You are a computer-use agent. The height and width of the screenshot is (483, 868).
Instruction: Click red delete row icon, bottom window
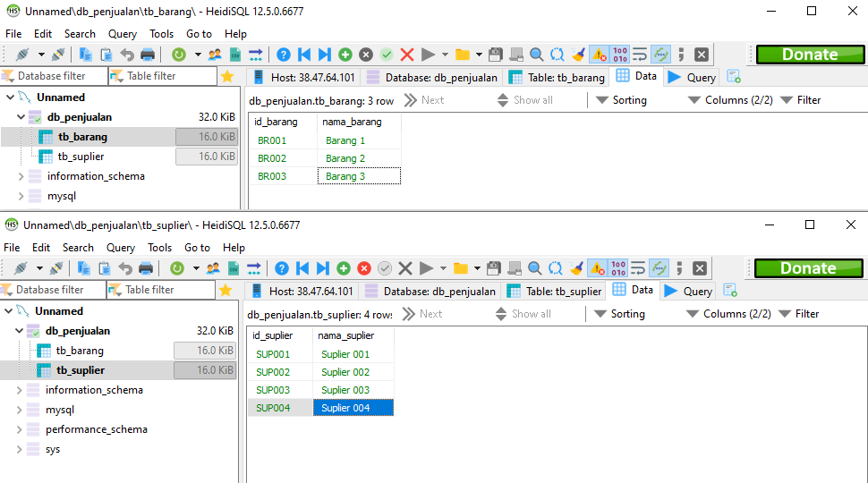click(x=363, y=268)
